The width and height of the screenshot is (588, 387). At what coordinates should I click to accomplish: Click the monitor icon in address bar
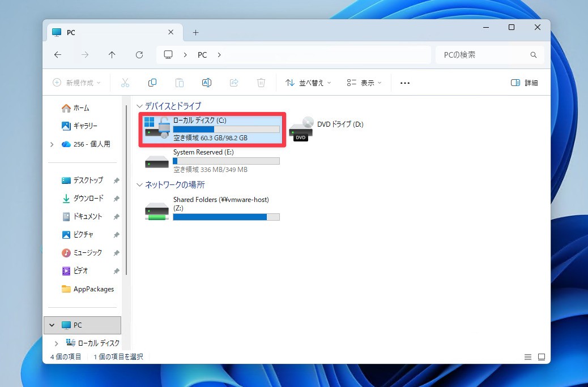(168, 55)
